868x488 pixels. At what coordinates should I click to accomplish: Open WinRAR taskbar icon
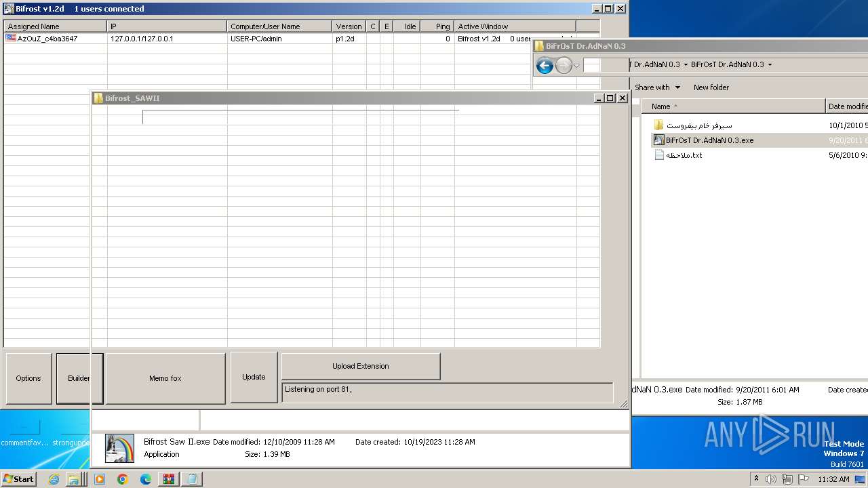168,479
